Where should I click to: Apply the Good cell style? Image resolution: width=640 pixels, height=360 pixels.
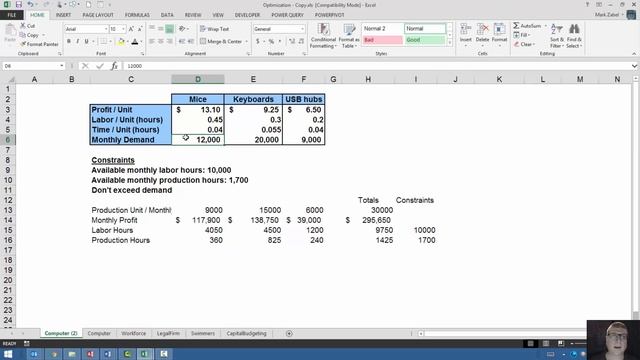(425, 40)
